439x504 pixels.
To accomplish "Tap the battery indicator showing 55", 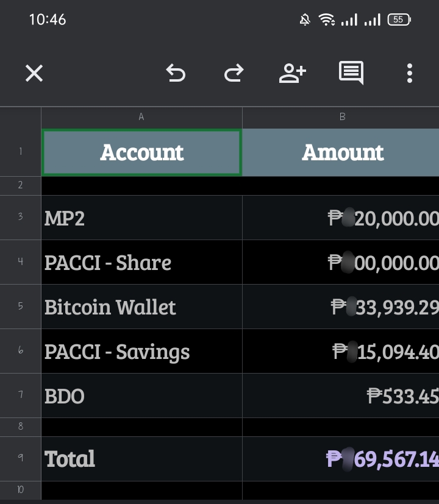I will click(x=399, y=20).
